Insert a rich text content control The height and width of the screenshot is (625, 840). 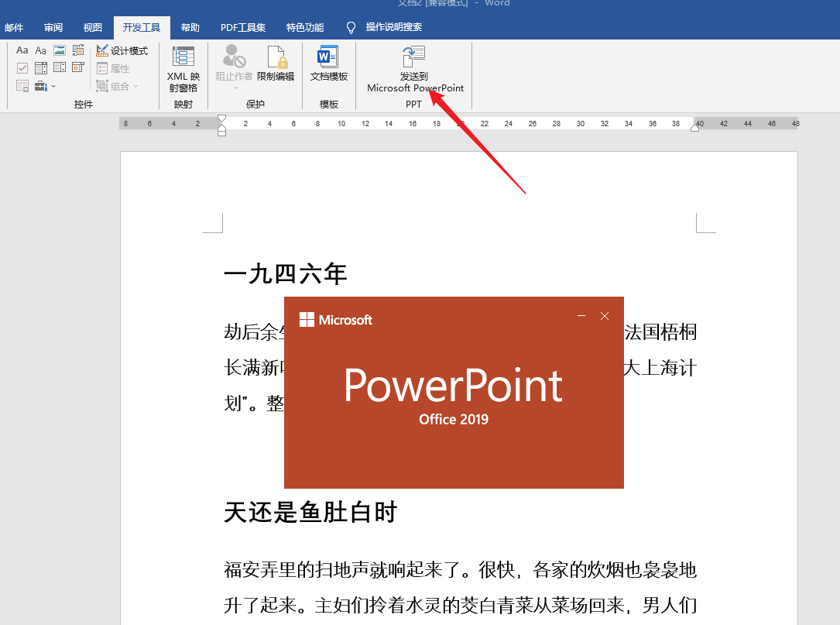22,50
